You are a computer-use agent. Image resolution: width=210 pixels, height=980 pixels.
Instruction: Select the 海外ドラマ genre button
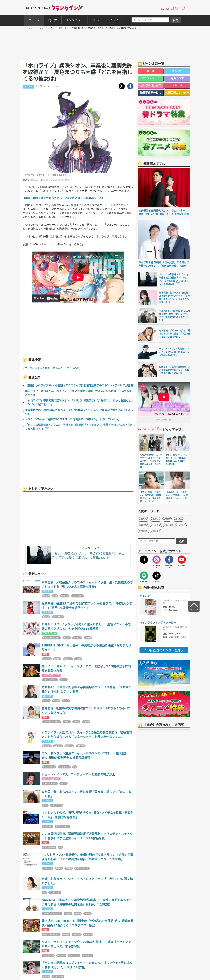[x=177, y=78]
